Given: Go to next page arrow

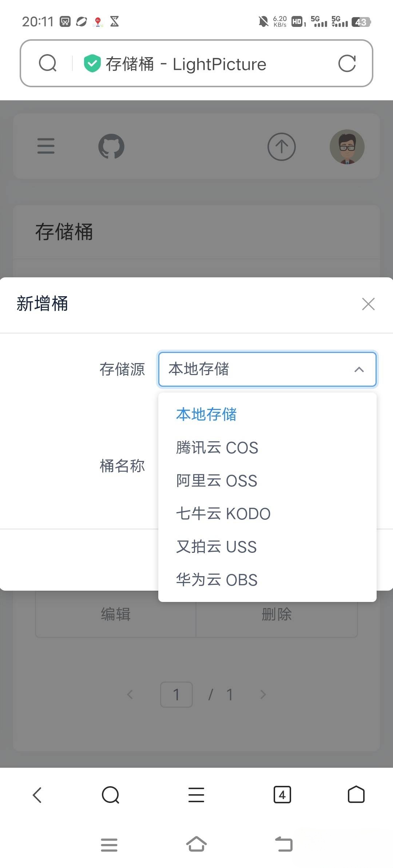Looking at the screenshot, I should pos(263,695).
